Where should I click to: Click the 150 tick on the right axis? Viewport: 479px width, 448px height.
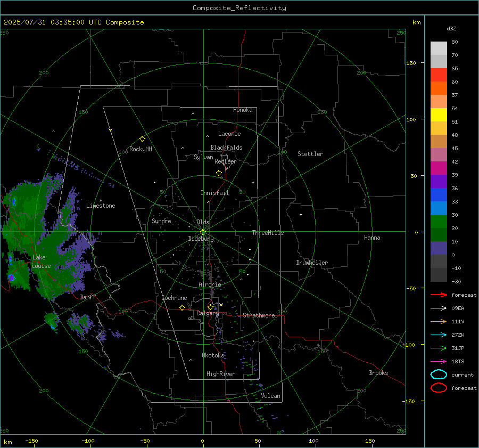tap(411, 63)
